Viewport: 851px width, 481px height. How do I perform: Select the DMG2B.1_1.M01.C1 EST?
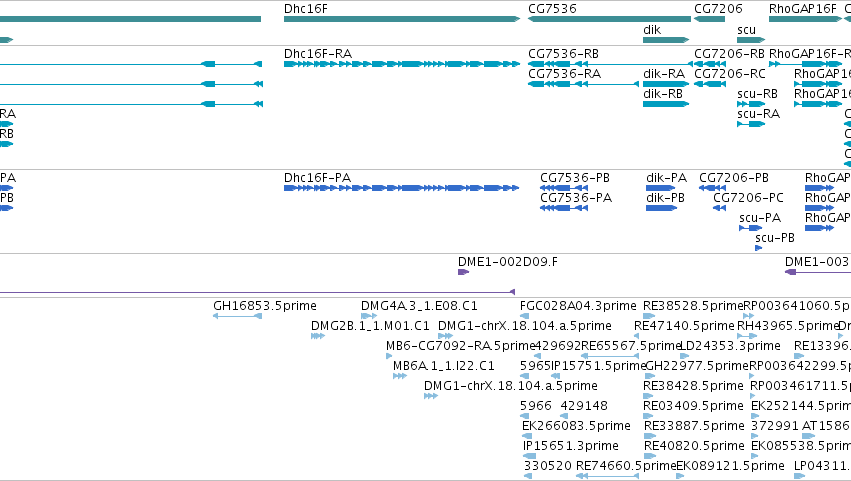[x=317, y=336]
